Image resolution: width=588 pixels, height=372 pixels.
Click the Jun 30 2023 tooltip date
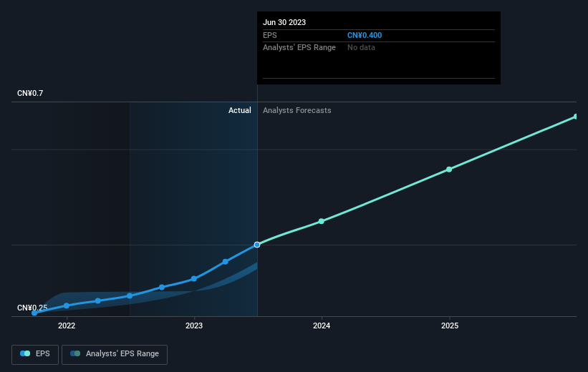pyautogui.click(x=284, y=22)
